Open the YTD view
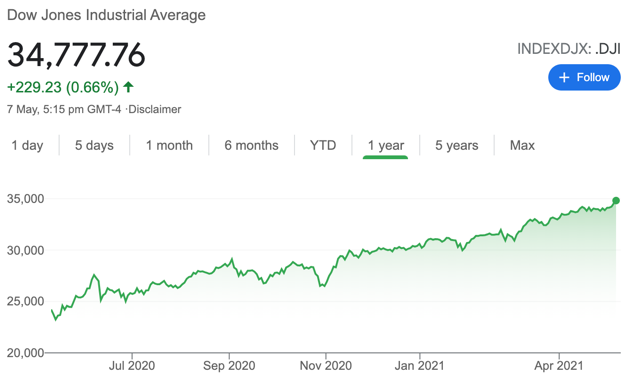The image size is (638, 387). (x=323, y=145)
